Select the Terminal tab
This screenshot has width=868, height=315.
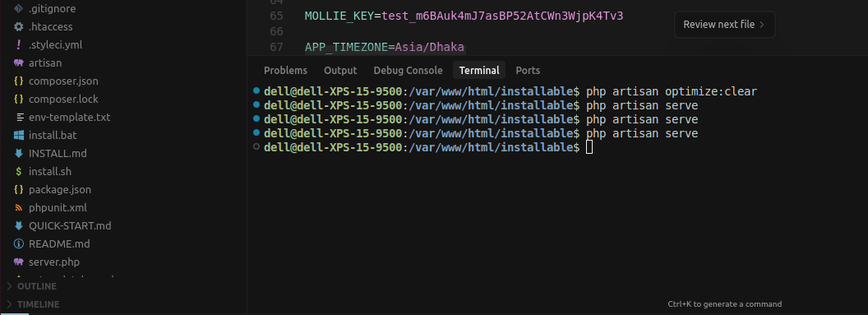(x=479, y=70)
